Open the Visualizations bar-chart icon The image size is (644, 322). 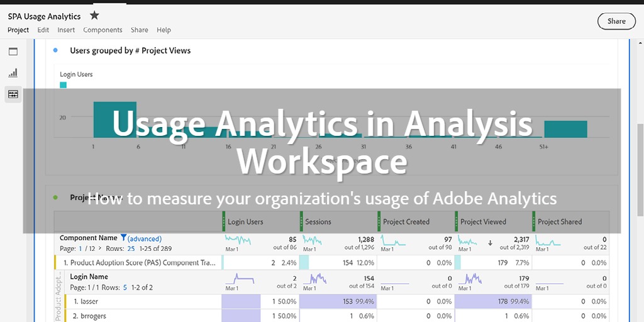(x=13, y=73)
